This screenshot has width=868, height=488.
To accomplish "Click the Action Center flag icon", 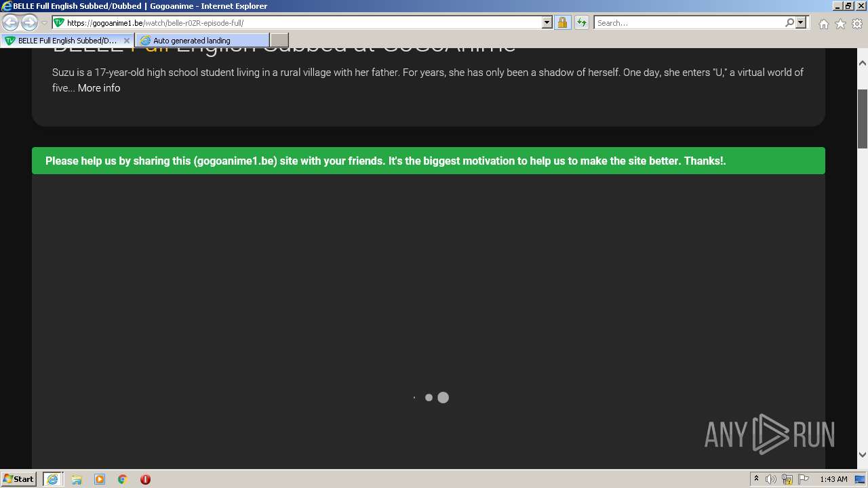I will (804, 479).
